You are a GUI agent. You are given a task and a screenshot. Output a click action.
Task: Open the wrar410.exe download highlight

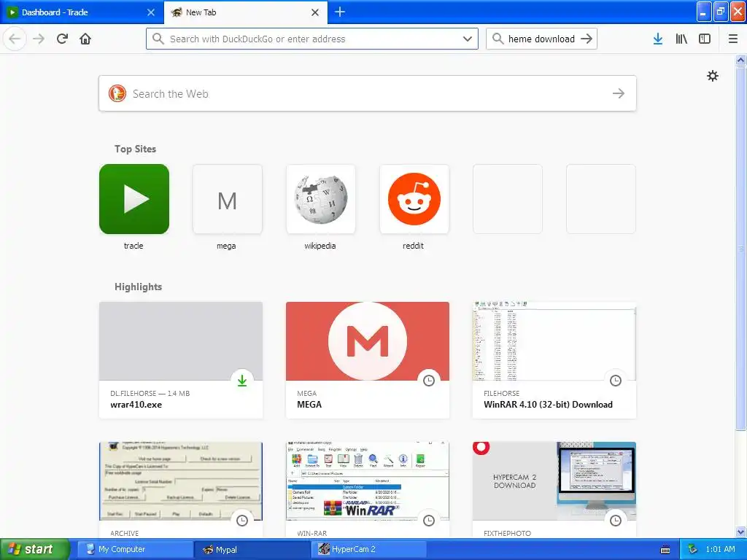click(x=181, y=360)
